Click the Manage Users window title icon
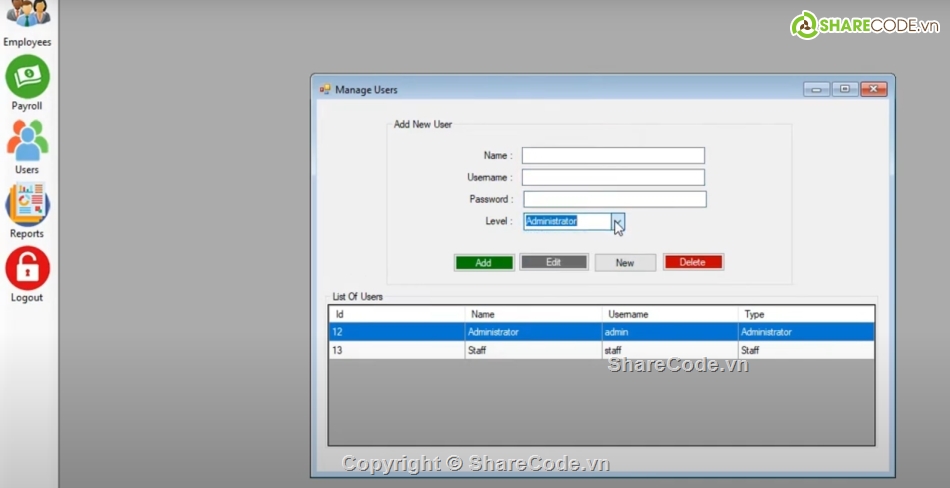The height and width of the screenshot is (488, 950). [x=325, y=90]
